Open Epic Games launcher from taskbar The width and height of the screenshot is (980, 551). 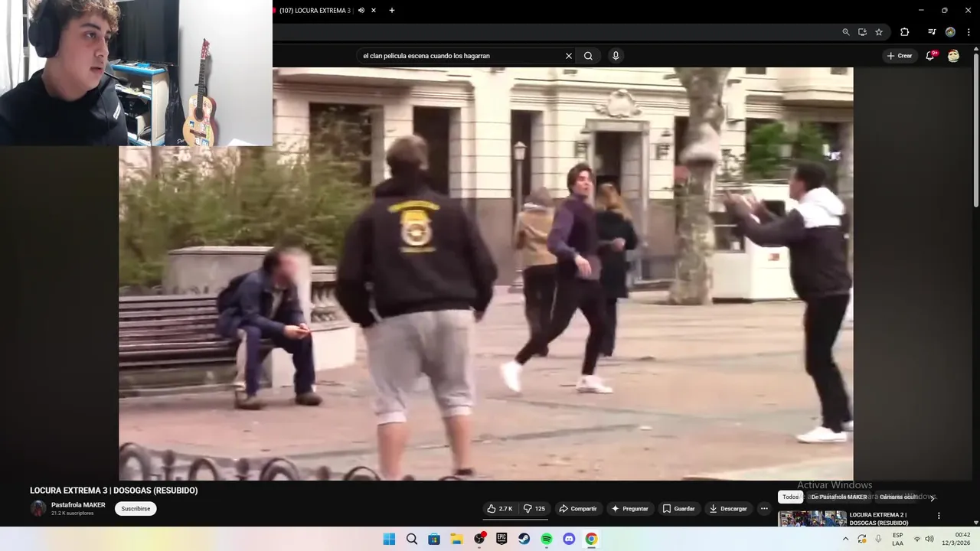pos(501,539)
